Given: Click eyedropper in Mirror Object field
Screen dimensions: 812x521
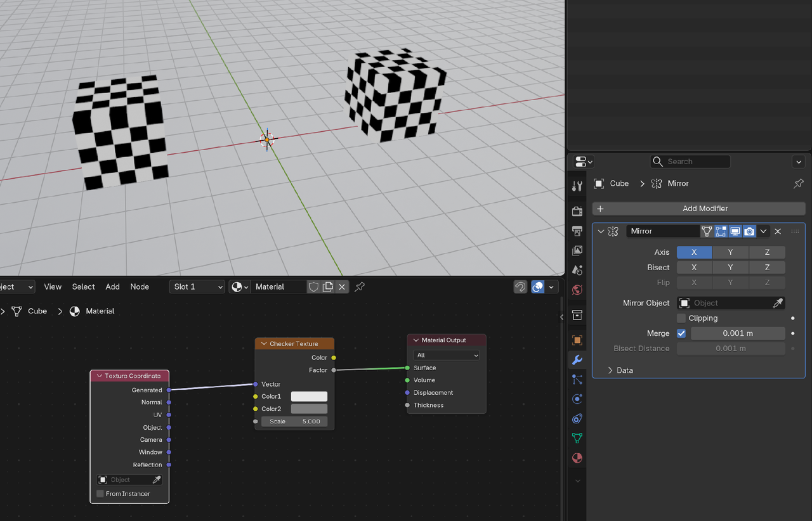Looking at the screenshot, I should click(778, 303).
